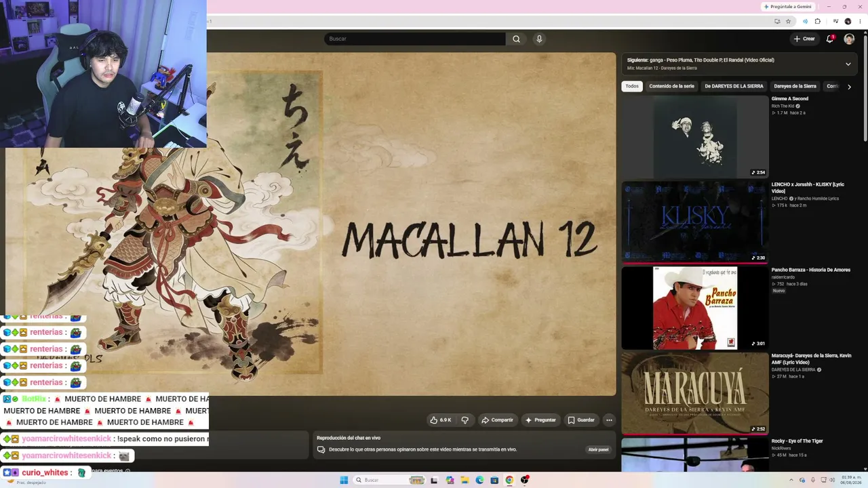Select the Todos filter chip
The height and width of the screenshot is (488, 868).
coord(632,86)
